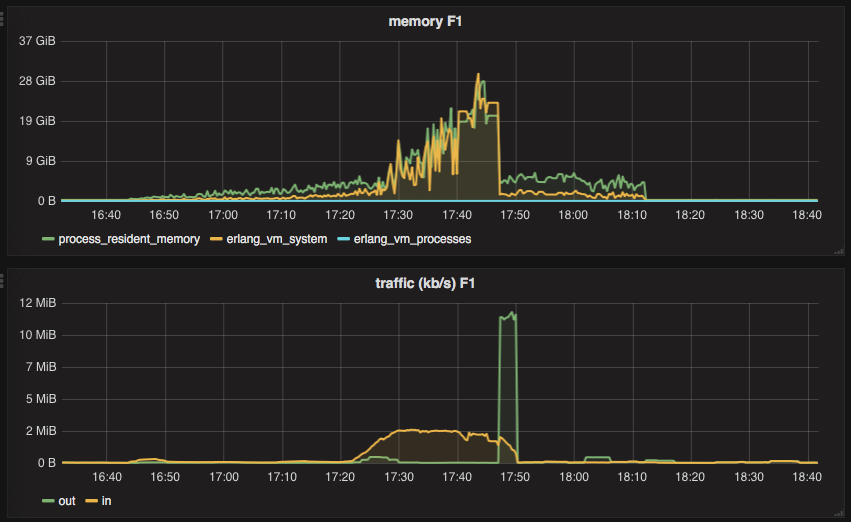
Task: Click green swatch beside out legend entry
Action: pos(48,500)
